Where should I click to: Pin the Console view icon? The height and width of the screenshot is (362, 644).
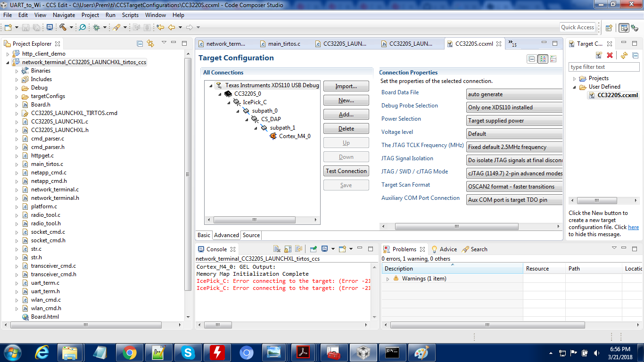(x=313, y=249)
